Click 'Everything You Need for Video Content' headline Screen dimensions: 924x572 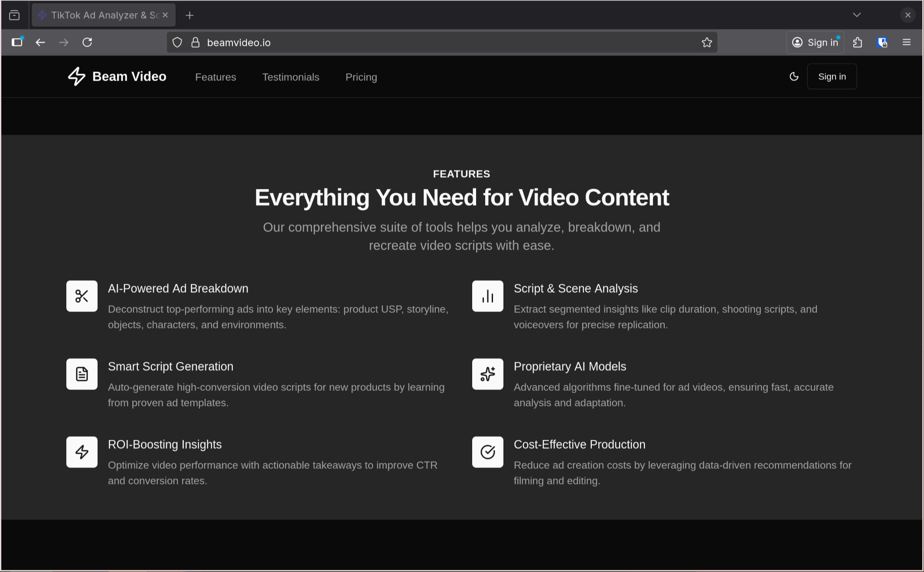(462, 198)
